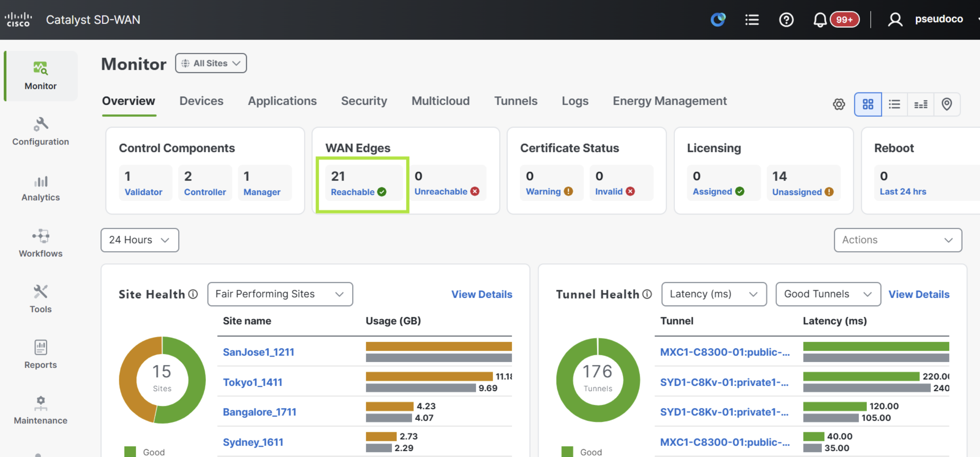Open the Tokyo1_1411 site link
Screen dimensions: 980x457
coord(253,382)
